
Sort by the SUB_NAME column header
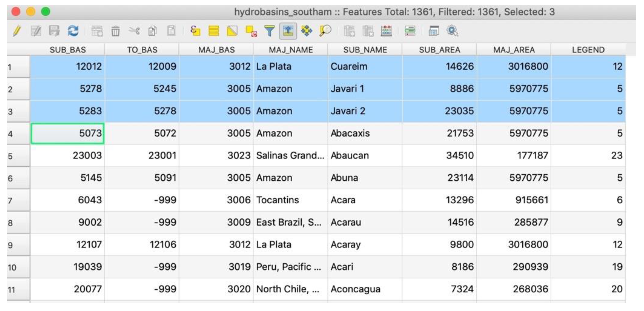pyautogui.click(x=365, y=50)
